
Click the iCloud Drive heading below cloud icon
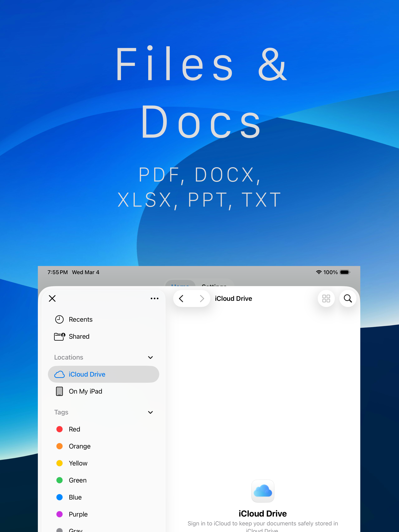tap(263, 513)
